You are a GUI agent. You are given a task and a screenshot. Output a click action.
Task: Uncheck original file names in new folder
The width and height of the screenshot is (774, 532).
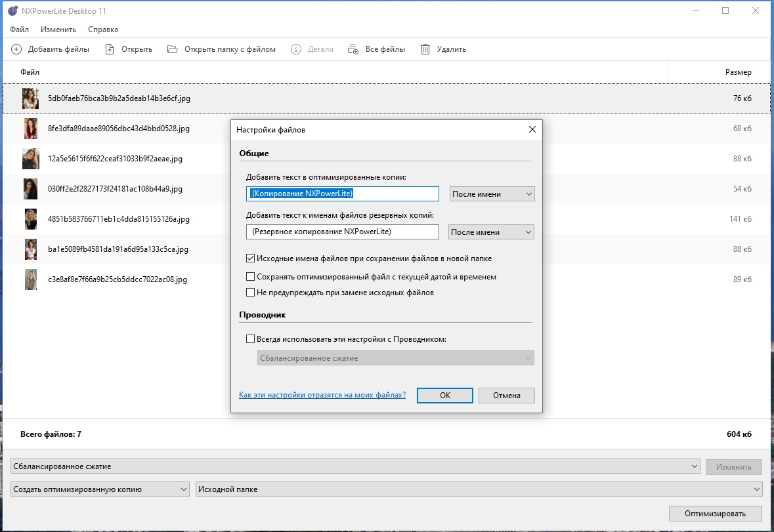(250, 258)
